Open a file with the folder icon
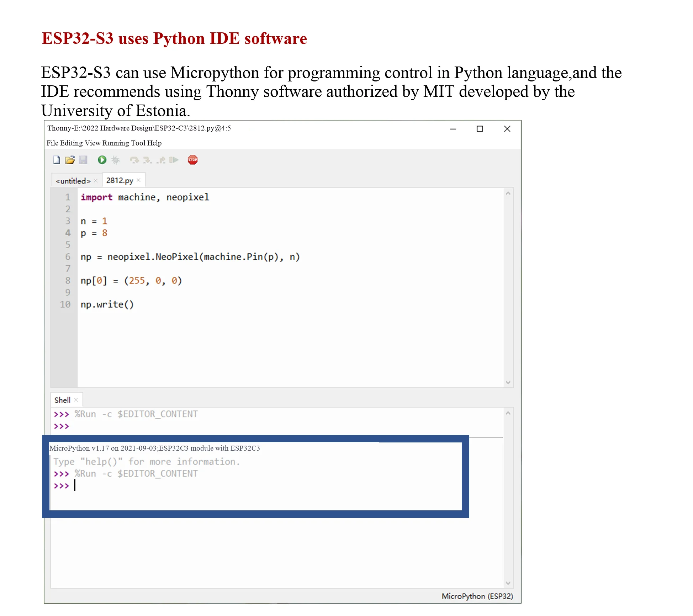Image resolution: width=693 pixels, height=616 pixels. click(70, 160)
